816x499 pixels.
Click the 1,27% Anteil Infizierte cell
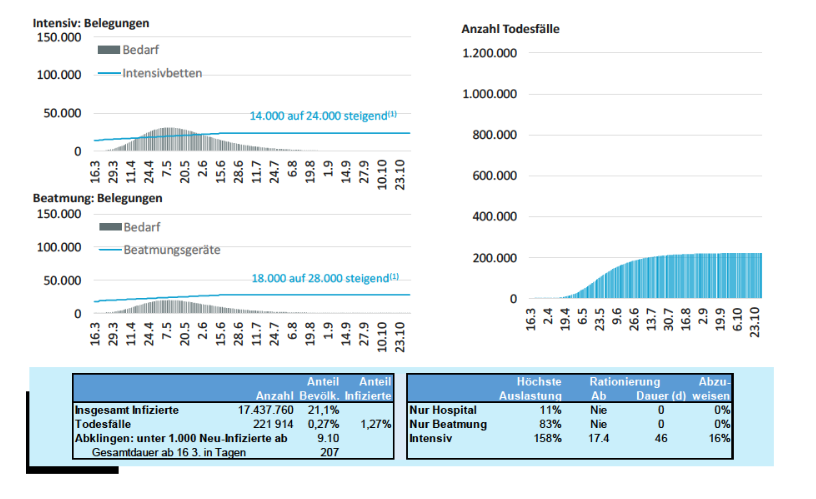[x=375, y=424]
